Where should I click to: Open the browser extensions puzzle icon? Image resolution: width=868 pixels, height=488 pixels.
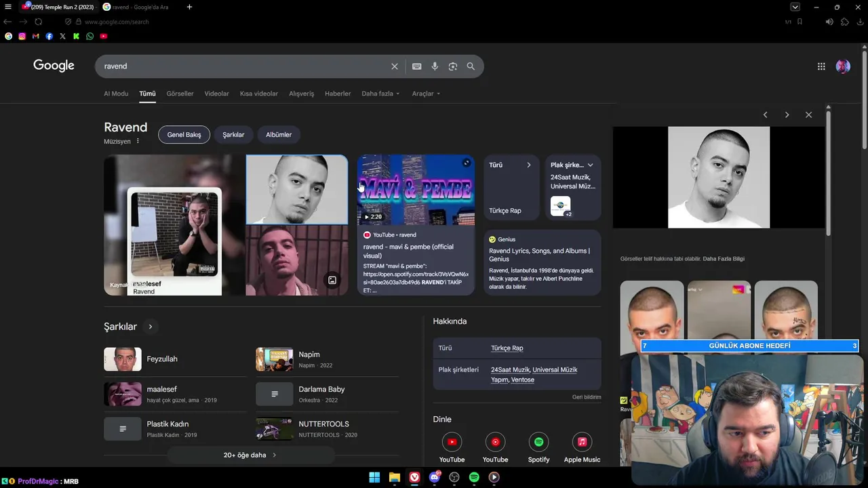click(x=844, y=22)
